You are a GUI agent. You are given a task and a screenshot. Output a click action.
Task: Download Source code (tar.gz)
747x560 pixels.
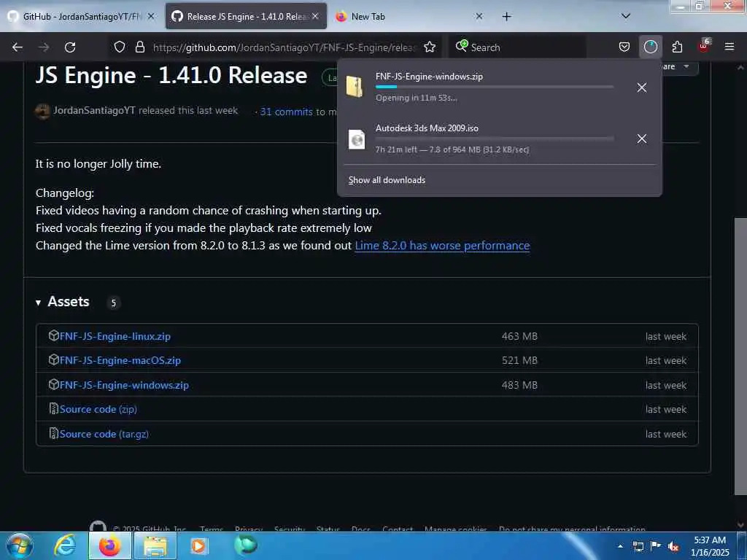(x=104, y=435)
